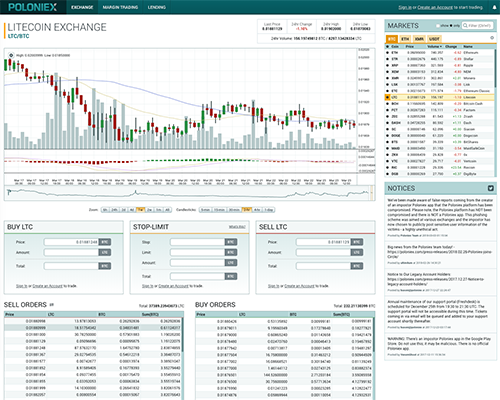This screenshot has width=500, height=400.
Task: Toggle favorite star for XEM NEM
Action: tap(387, 72)
